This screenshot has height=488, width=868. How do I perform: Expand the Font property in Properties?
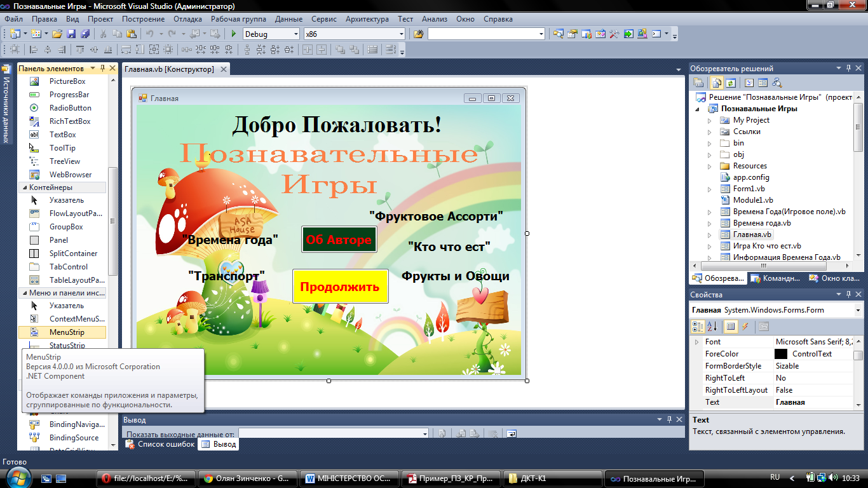click(696, 342)
